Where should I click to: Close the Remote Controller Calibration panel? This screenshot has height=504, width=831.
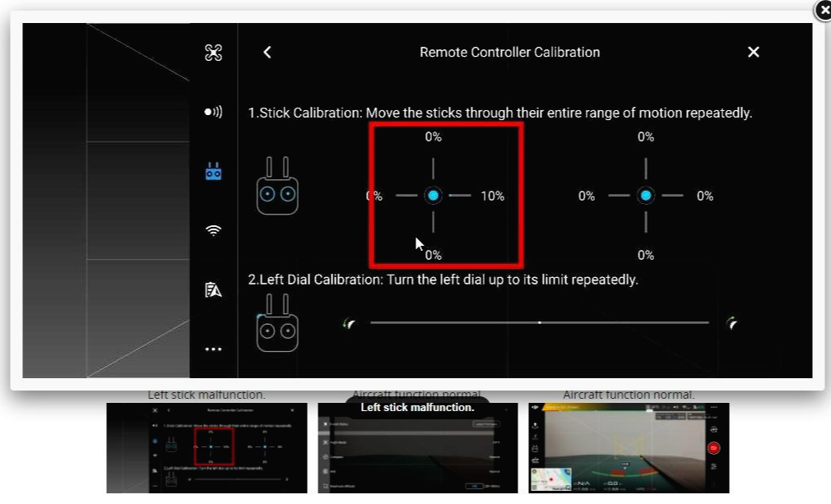tap(753, 52)
